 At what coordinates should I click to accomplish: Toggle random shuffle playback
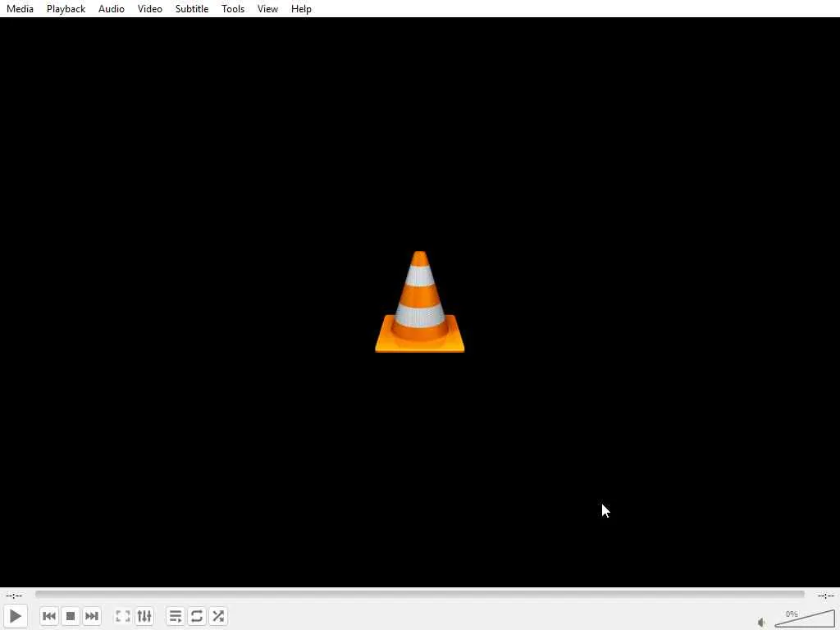pyautogui.click(x=218, y=616)
